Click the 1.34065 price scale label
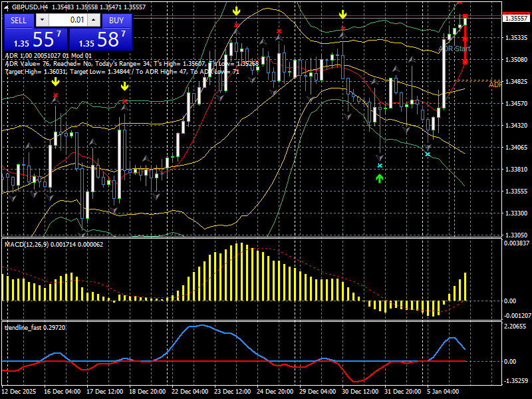This screenshot has width=532, height=399. (516, 147)
